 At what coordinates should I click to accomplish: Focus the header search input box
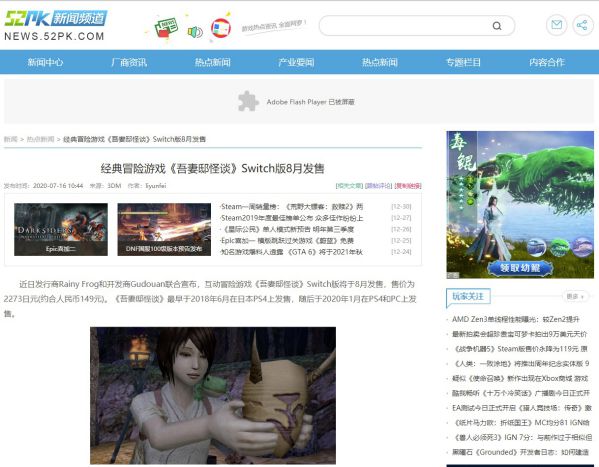click(416, 26)
